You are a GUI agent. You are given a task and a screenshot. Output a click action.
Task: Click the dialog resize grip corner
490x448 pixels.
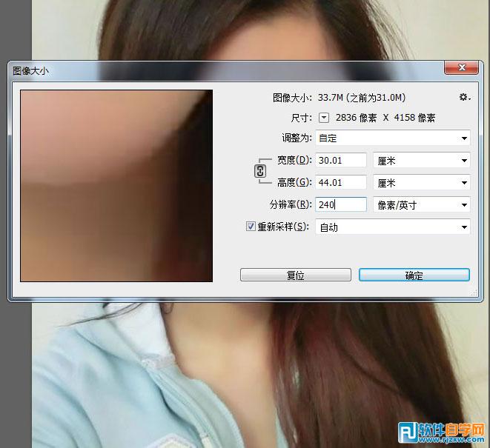click(474, 292)
